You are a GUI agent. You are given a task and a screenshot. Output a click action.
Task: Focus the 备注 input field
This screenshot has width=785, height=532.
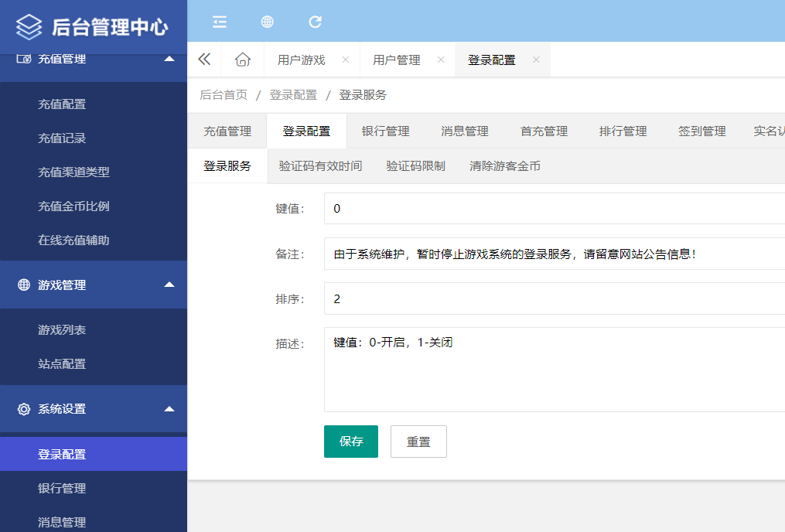555,254
